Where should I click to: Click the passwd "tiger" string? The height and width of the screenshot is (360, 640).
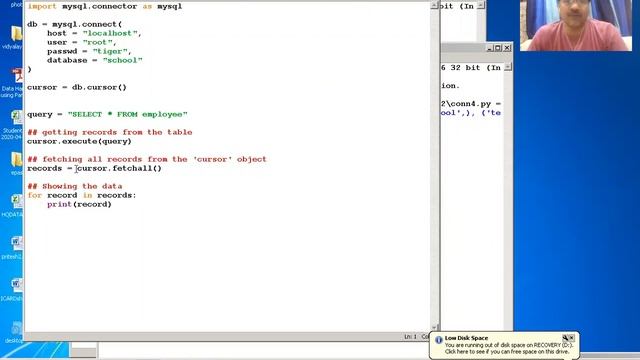110,51
